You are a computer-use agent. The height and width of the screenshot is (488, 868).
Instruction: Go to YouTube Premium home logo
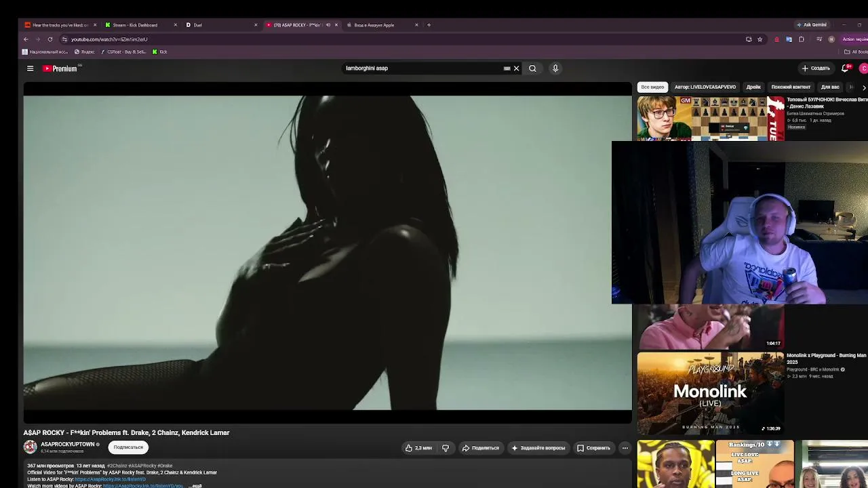click(x=60, y=68)
